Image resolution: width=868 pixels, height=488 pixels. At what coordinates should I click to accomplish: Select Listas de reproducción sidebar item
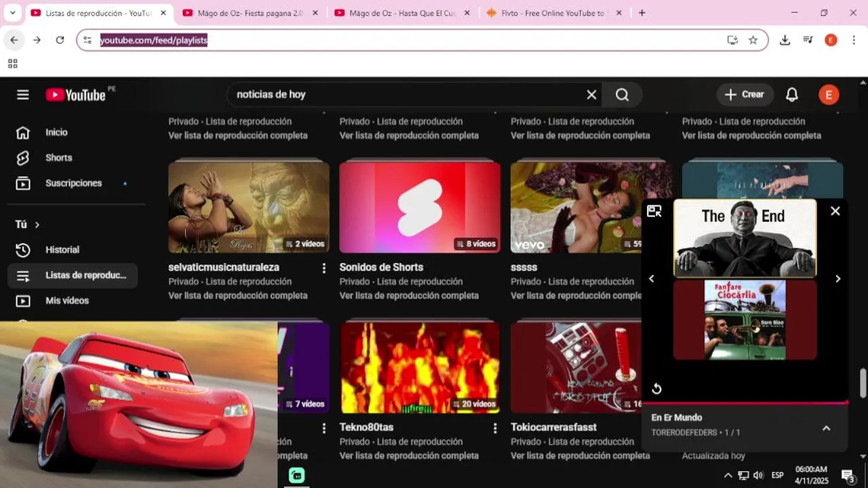click(x=73, y=275)
